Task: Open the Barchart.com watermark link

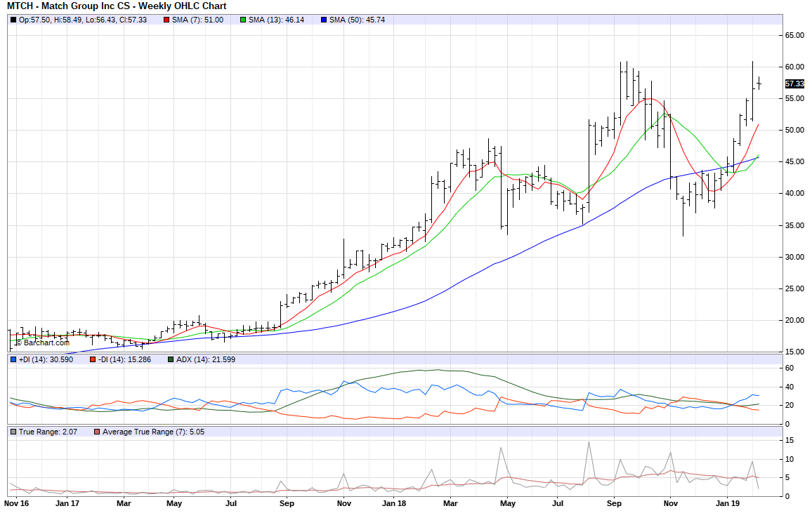Action: point(43,343)
